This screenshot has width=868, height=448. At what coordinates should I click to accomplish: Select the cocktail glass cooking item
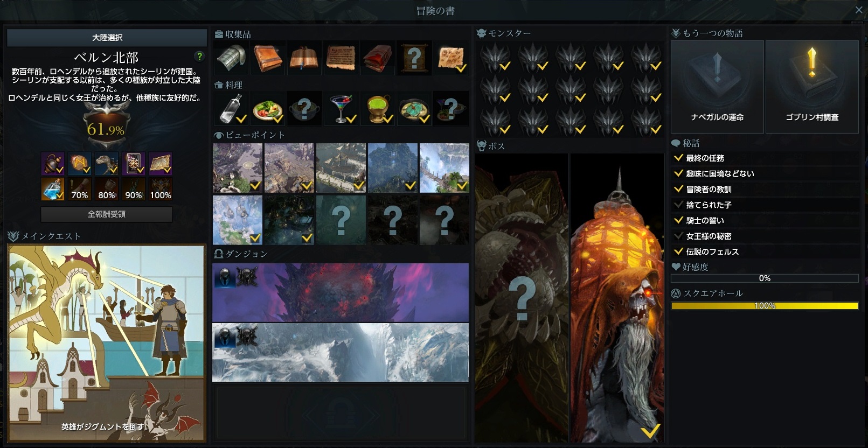[341, 109]
